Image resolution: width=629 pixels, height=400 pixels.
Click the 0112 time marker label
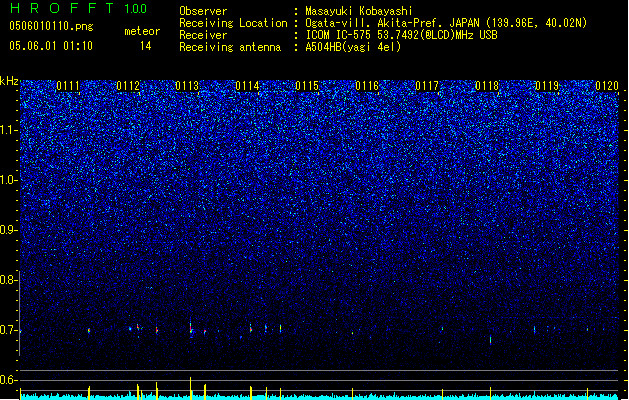(128, 86)
